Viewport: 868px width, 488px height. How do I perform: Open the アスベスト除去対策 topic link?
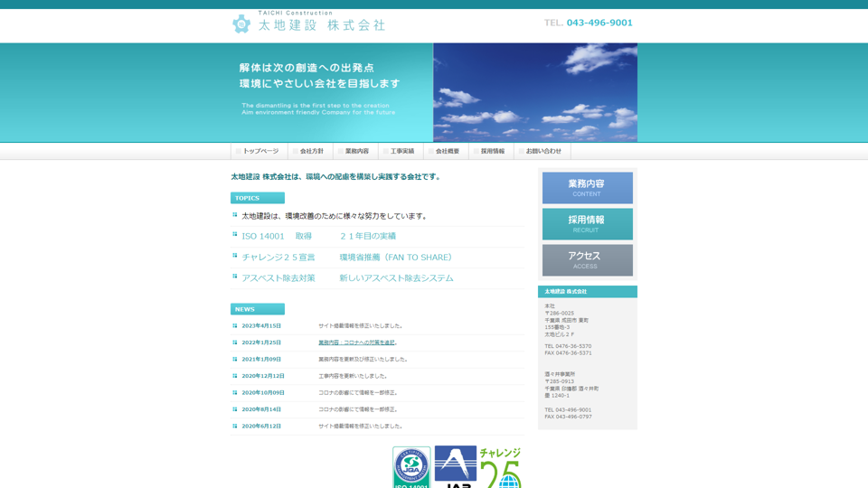tap(278, 278)
